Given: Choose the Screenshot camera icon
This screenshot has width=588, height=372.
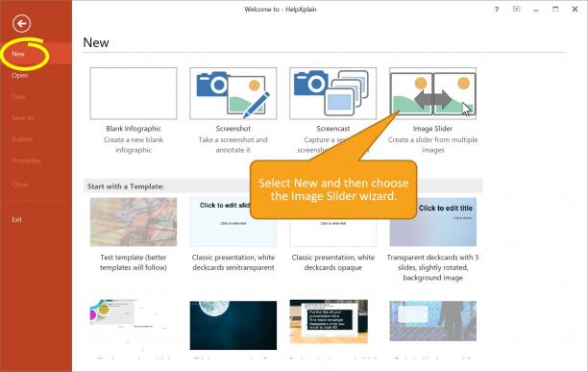Looking at the screenshot, I should (233, 93).
